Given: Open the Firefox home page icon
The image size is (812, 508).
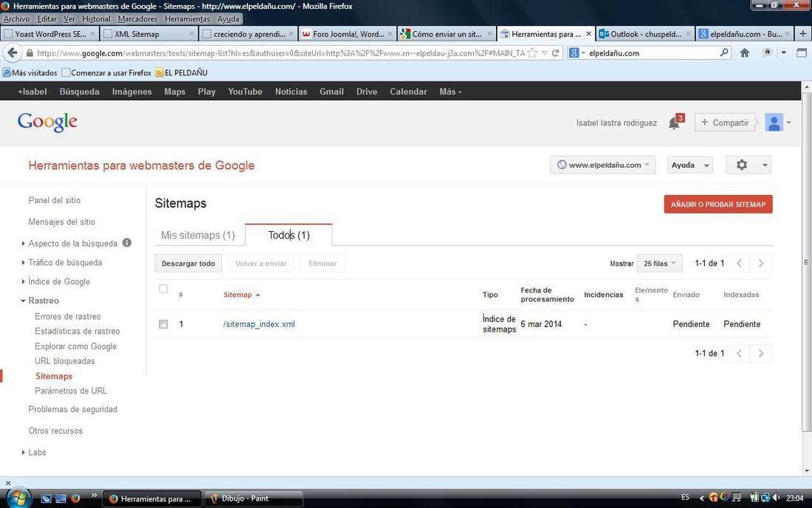Looking at the screenshot, I should tap(745, 53).
